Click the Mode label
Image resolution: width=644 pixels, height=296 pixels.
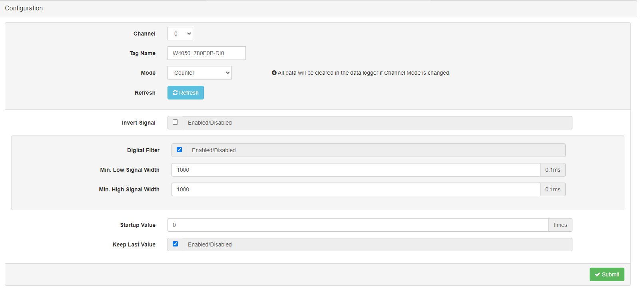pos(148,73)
